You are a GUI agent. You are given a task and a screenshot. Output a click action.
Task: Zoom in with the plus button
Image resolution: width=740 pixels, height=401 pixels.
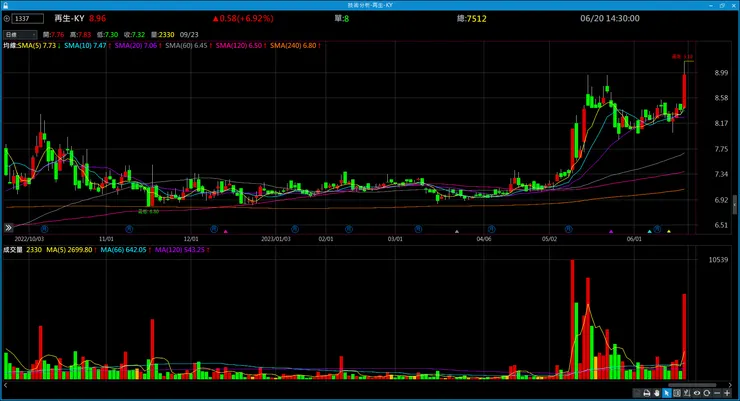pyautogui.click(x=727, y=393)
